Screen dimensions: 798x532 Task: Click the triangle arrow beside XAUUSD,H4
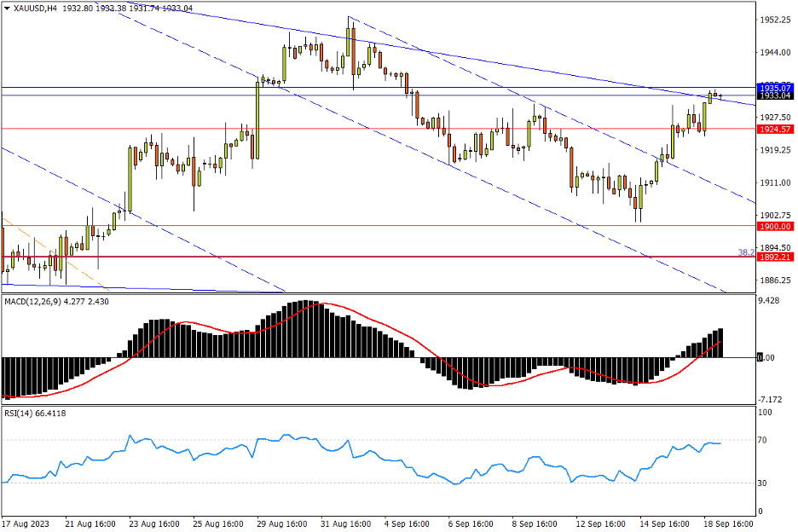point(8,9)
